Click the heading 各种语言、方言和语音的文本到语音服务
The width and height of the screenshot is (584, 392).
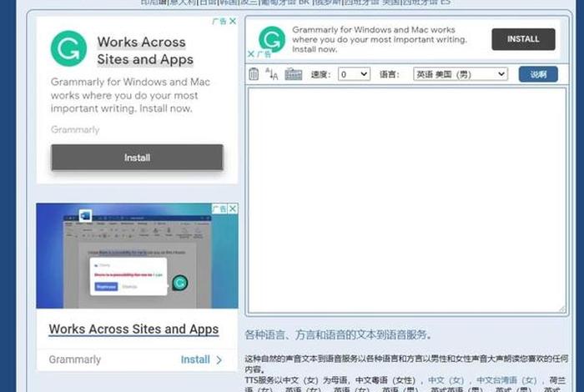[x=338, y=334]
